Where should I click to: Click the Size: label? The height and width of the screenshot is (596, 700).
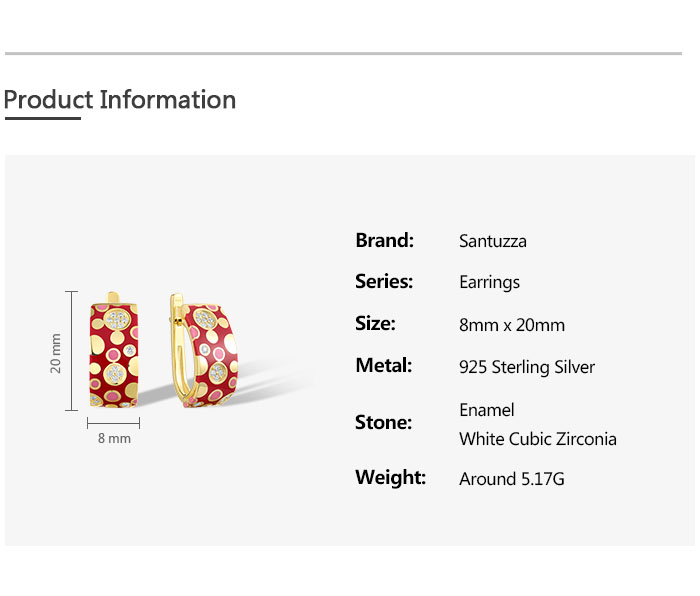click(375, 323)
